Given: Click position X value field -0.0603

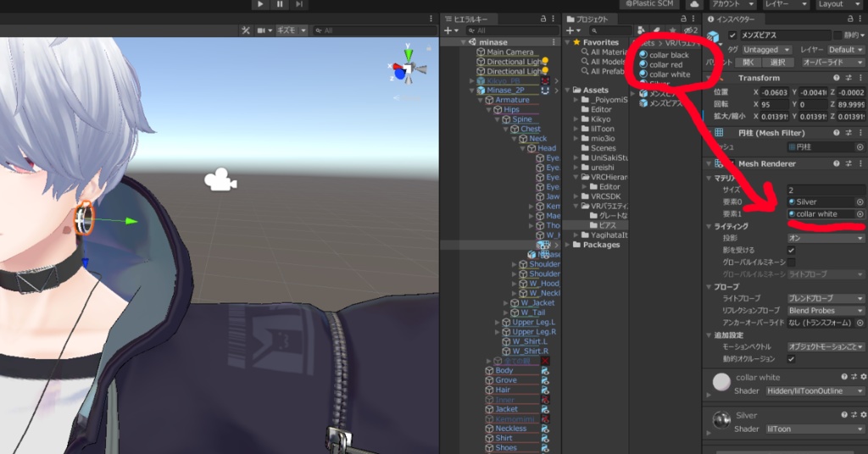Looking at the screenshot, I should point(774,93).
